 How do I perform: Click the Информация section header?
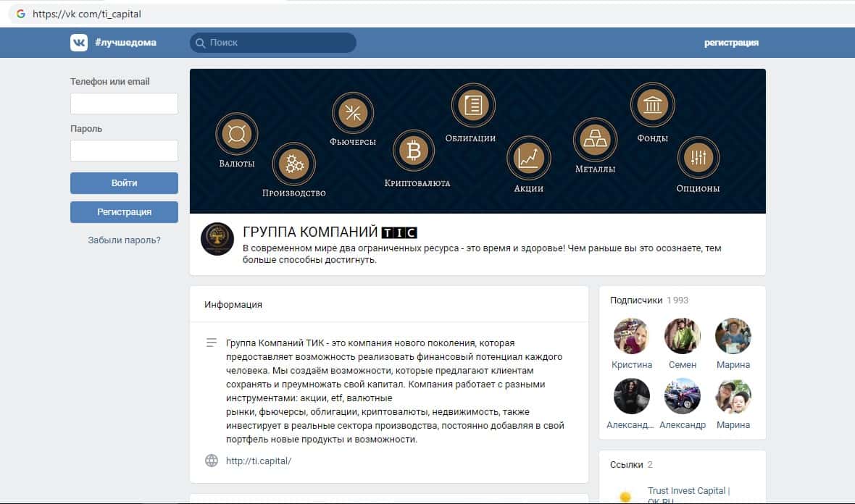click(x=233, y=305)
